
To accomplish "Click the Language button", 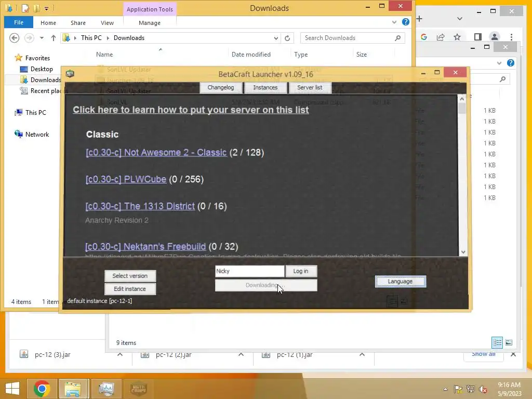I will point(401,282).
